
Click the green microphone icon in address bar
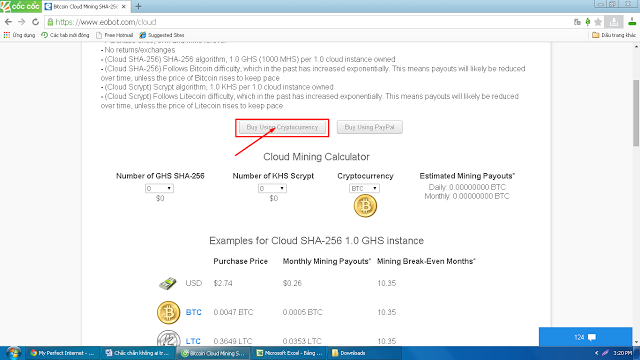click(x=588, y=22)
